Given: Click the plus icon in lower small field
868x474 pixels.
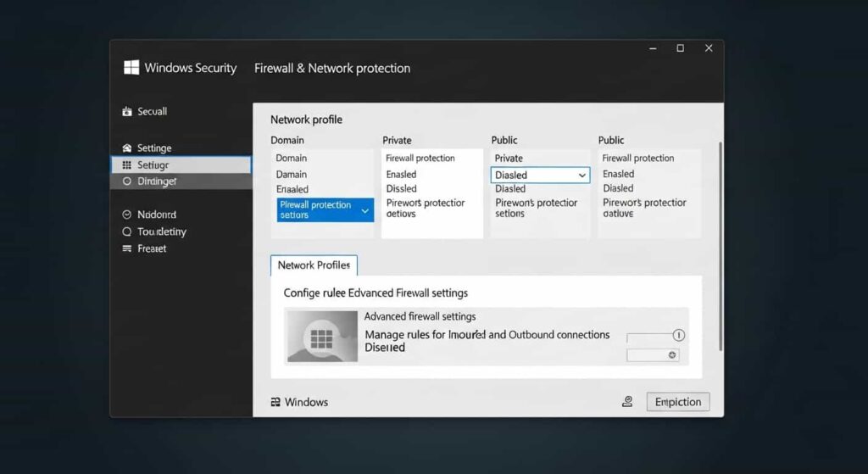Looking at the screenshot, I should [x=672, y=355].
